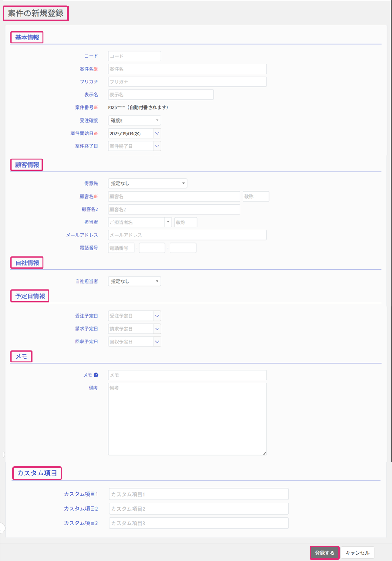Open the 請求予定日 date picker chevron

coord(157,329)
